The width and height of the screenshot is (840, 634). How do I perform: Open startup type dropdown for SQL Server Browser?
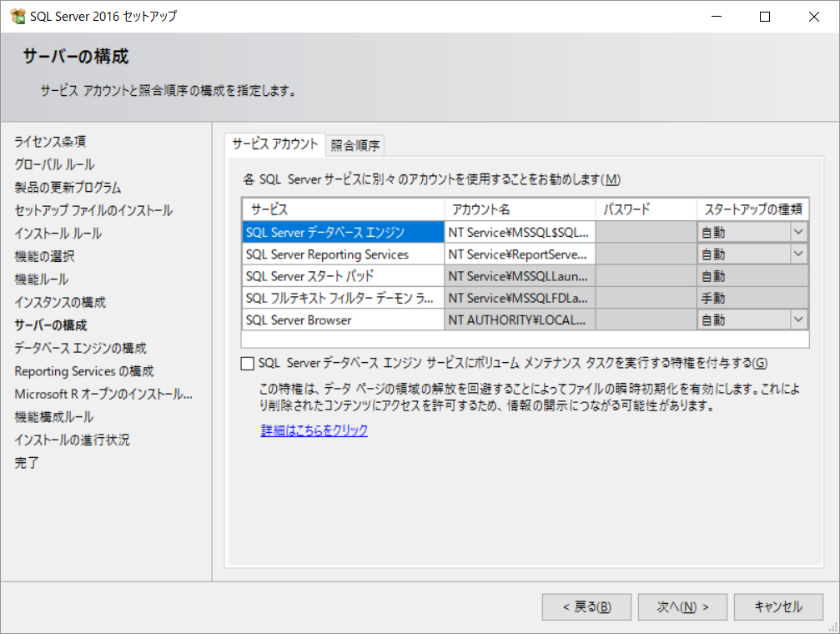pyautogui.click(x=798, y=320)
